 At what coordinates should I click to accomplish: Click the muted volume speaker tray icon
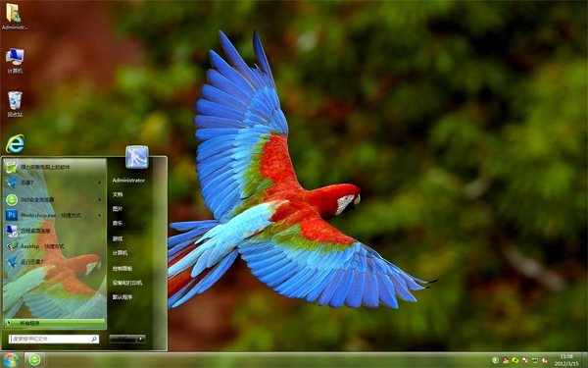coord(545,360)
